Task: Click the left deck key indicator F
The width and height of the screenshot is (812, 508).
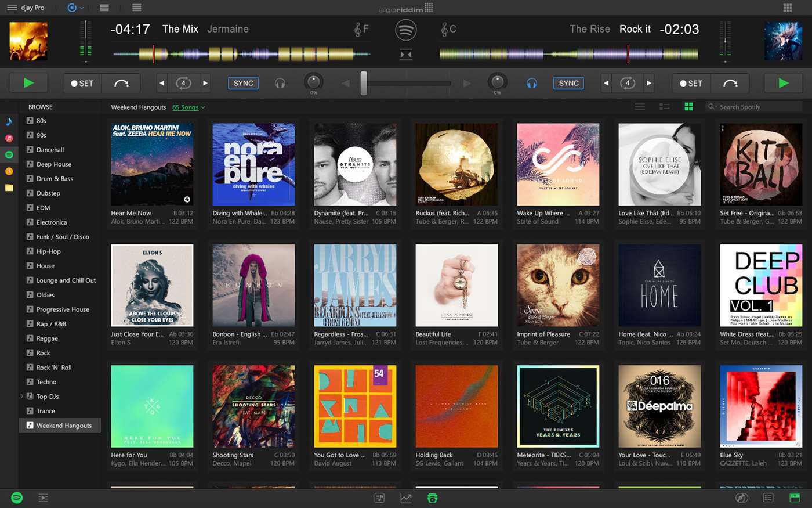Action: pos(361,29)
